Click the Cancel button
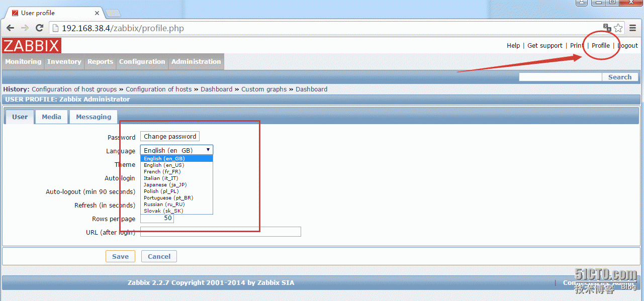This screenshot has height=301, width=644. click(x=159, y=256)
